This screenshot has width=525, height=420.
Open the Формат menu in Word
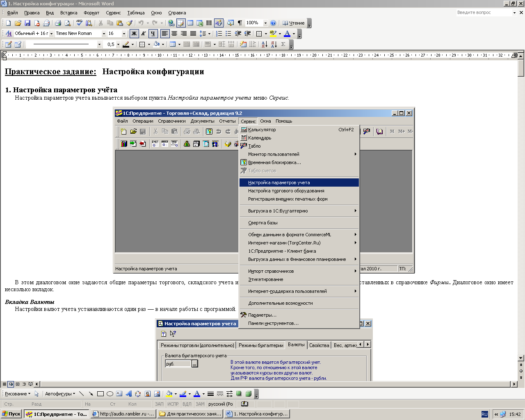91,13
